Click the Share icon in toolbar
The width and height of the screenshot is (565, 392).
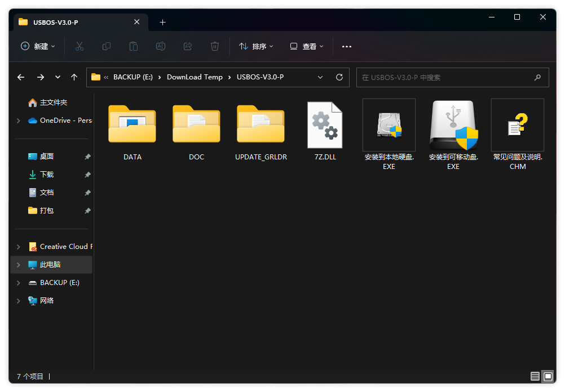[188, 46]
